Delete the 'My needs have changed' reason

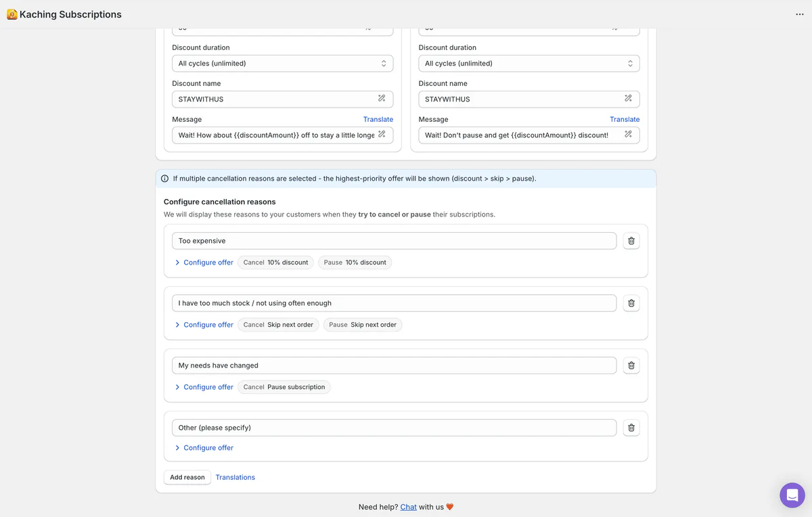click(631, 365)
